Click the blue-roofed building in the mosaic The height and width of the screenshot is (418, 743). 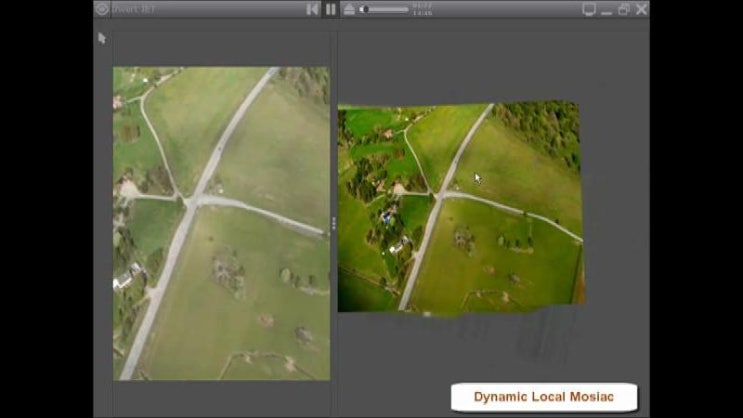[387, 216]
